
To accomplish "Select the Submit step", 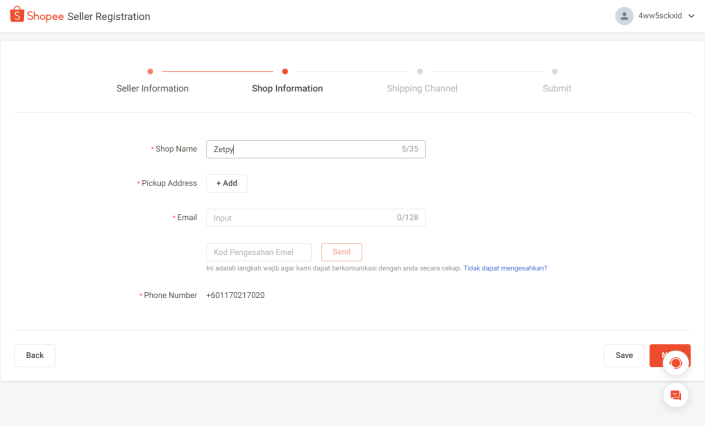I will point(556,88).
